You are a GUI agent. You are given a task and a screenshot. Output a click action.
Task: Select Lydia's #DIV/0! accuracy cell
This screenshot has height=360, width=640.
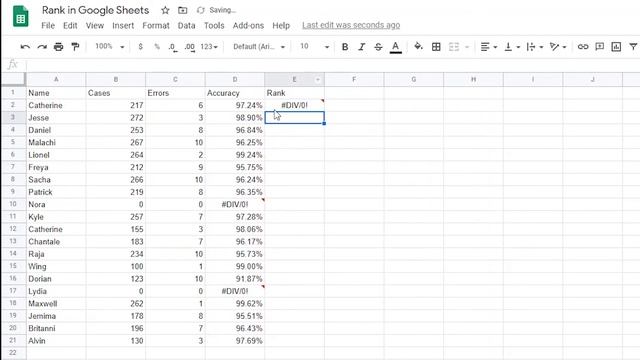(235, 291)
